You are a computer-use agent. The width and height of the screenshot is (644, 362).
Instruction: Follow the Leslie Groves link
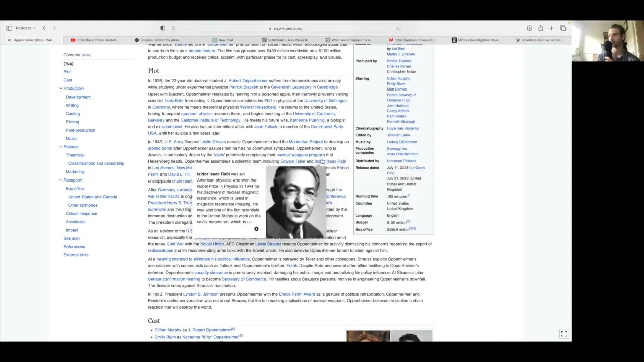213,142
